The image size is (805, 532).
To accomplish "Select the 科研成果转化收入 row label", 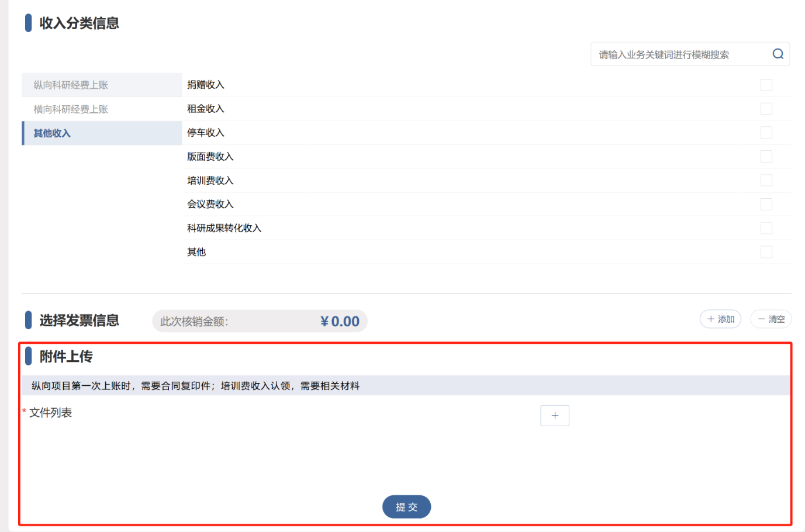I will coord(224,228).
